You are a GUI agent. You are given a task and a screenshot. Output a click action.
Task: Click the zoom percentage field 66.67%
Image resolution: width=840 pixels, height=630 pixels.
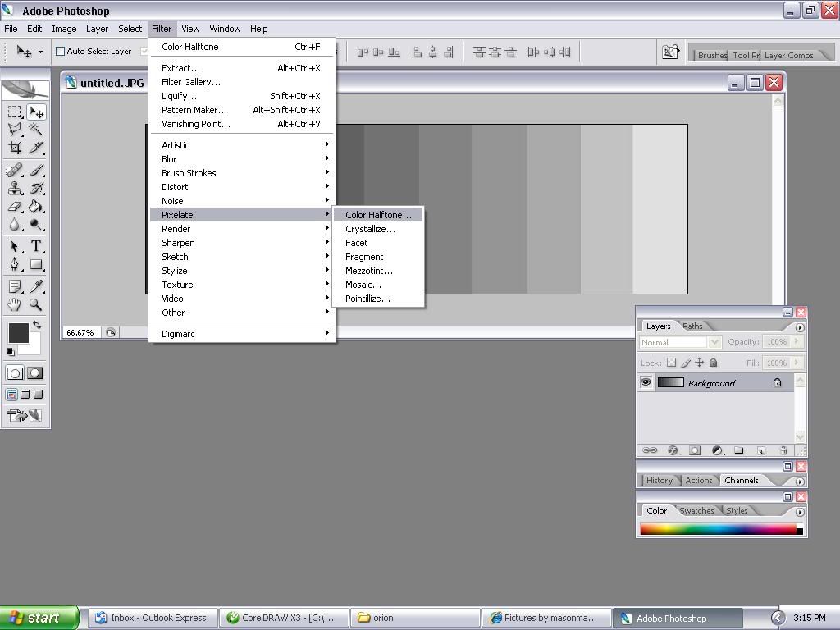[x=80, y=333]
